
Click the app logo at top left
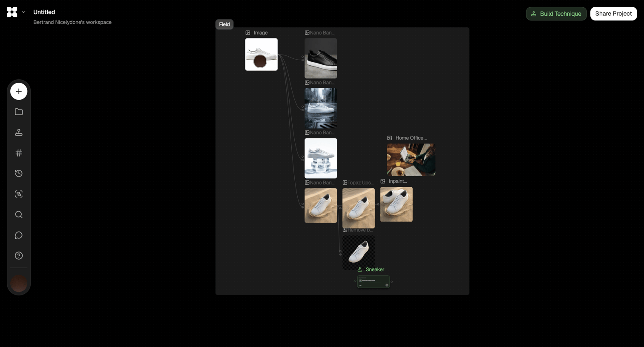pyautogui.click(x=12, y=12)
